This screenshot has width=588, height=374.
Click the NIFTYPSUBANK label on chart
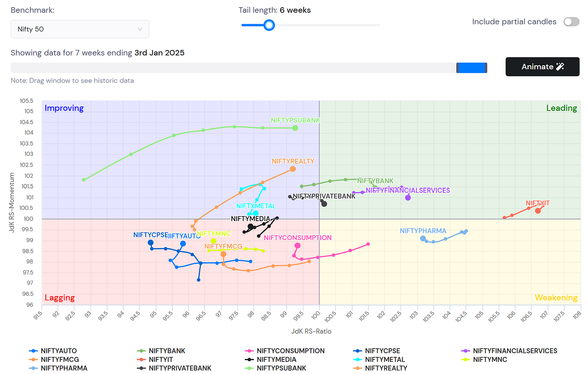[x=295, y=120]
